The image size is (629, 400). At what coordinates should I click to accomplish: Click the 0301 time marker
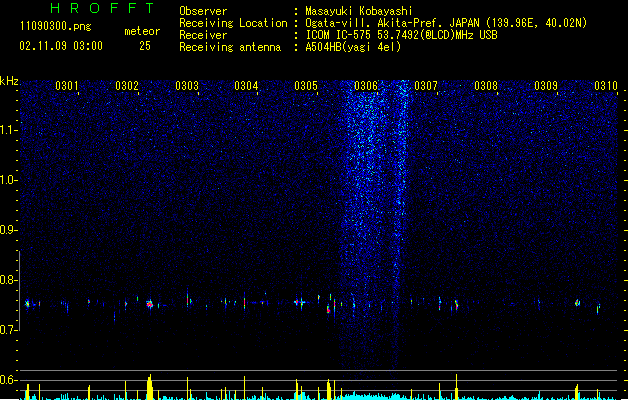tap(67, 86)
